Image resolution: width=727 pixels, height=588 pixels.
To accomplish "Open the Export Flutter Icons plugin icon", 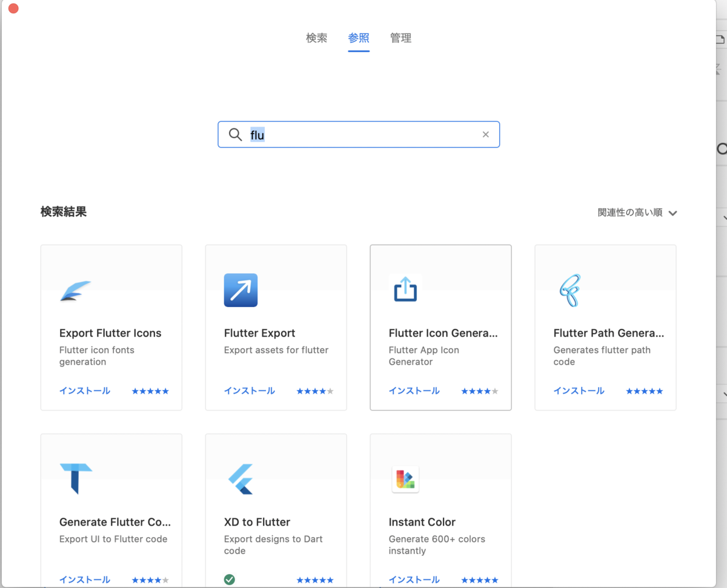I will [x=76, y=291].
